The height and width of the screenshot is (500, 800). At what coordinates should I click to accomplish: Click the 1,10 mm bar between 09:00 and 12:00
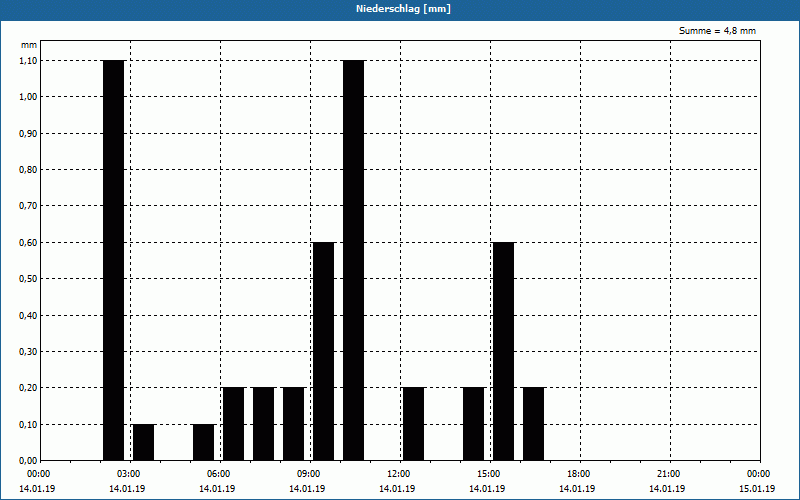coord(354,260)
